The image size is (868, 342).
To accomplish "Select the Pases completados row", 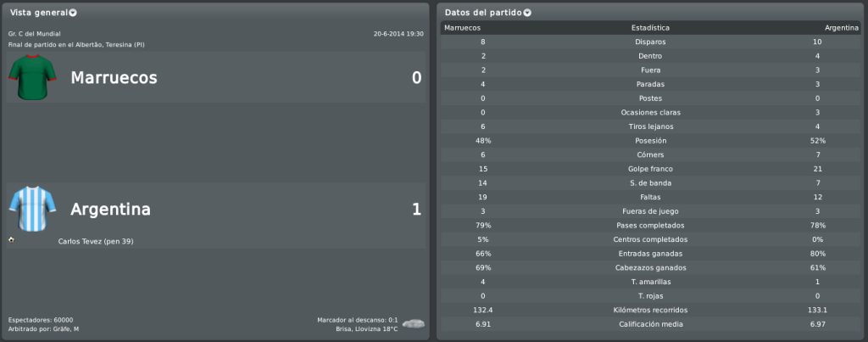I will pos(650,226).
